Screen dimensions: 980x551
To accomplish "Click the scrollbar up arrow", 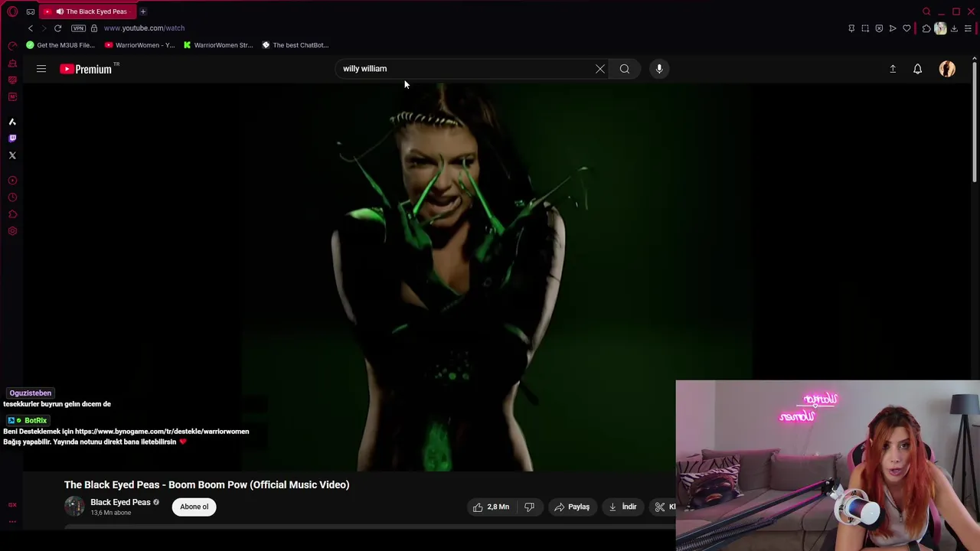I will coord(974,58).
